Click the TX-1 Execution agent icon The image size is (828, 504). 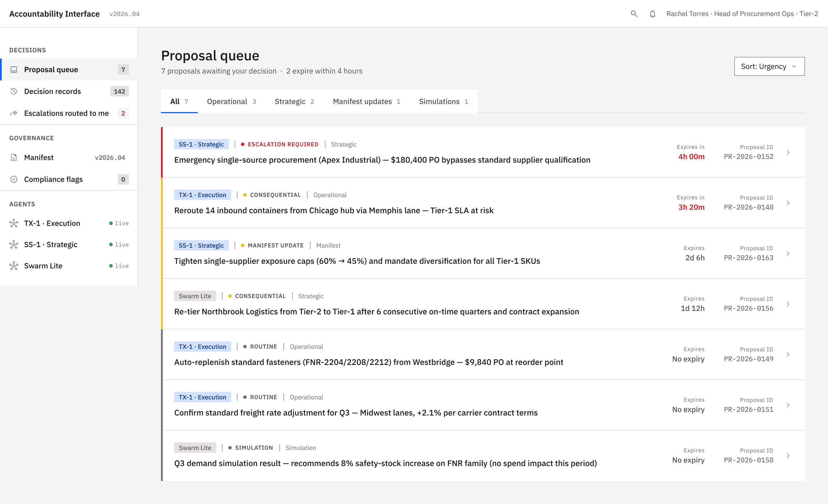(14, 223)
